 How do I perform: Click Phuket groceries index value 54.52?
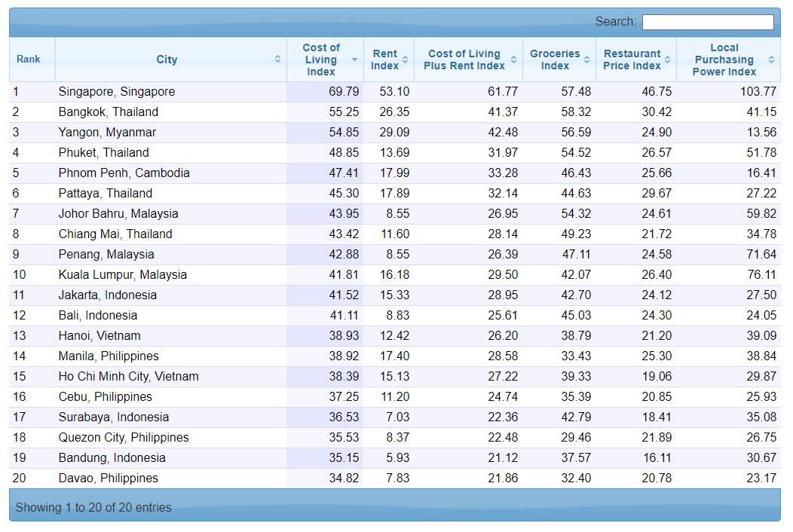tap(576, 153)
